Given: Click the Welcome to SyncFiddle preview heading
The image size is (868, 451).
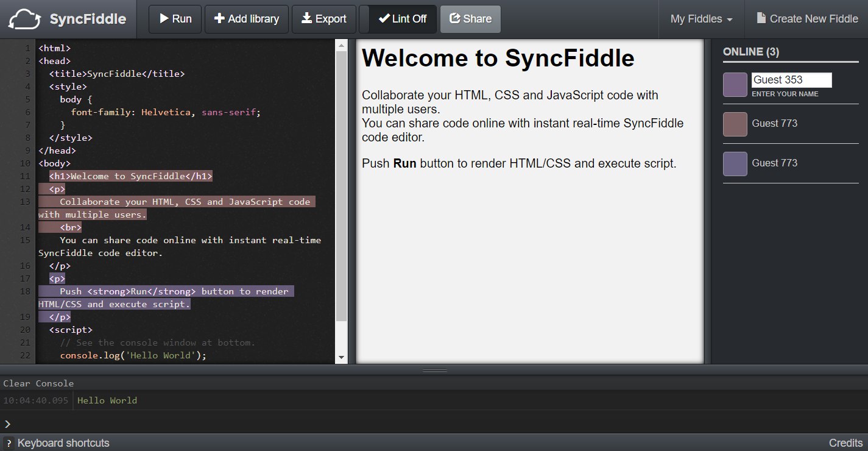Looking at the screenshot, I should coord(498,58).
